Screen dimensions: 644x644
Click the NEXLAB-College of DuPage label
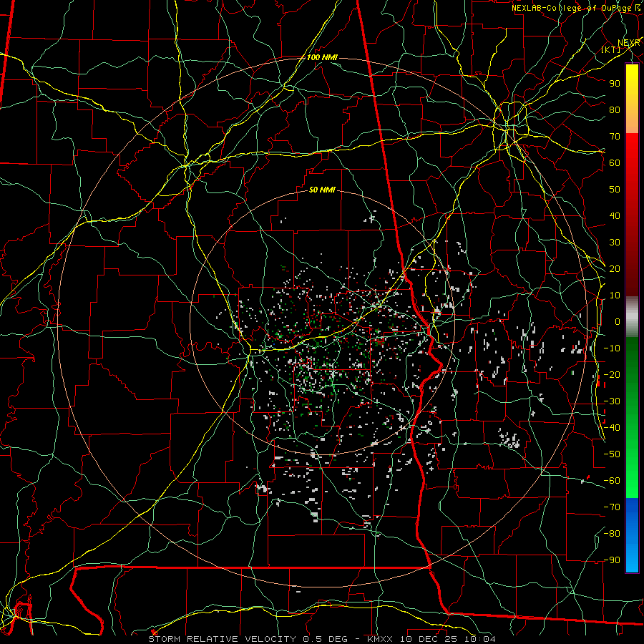573,8
